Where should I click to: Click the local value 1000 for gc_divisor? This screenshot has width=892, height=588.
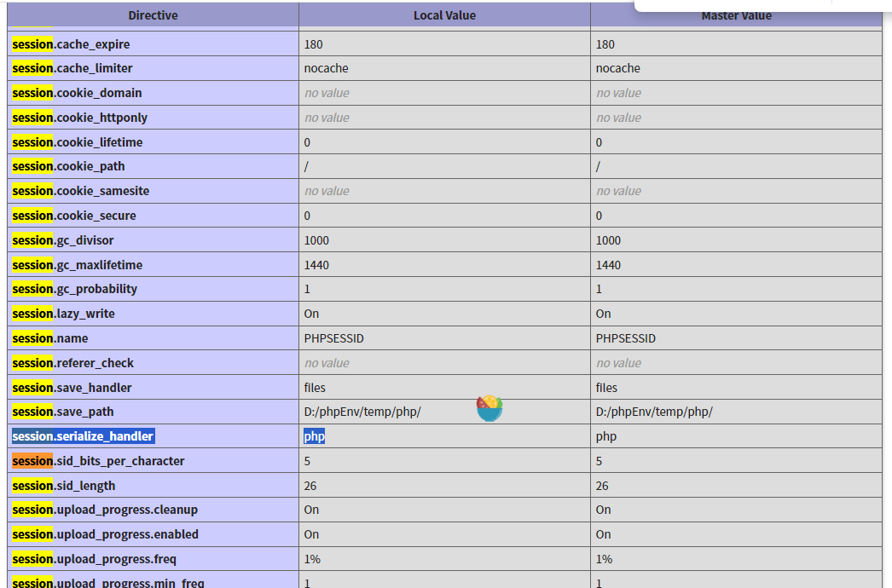coord(317,240)
